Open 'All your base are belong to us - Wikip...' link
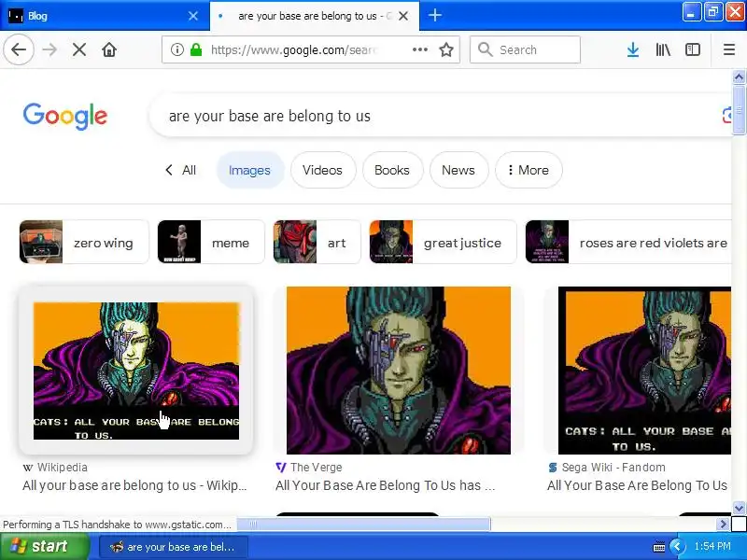The image size is (747, 560). click(x=134, y=485)
